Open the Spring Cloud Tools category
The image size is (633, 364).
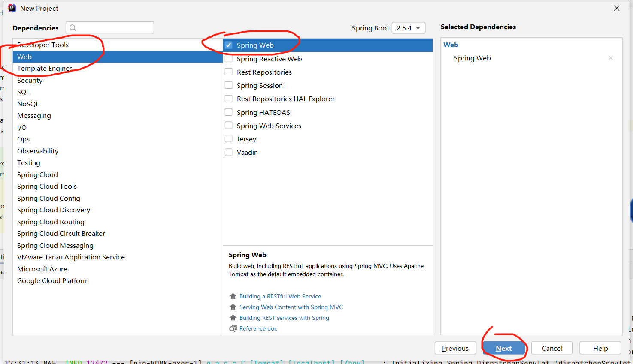(118, 186)
